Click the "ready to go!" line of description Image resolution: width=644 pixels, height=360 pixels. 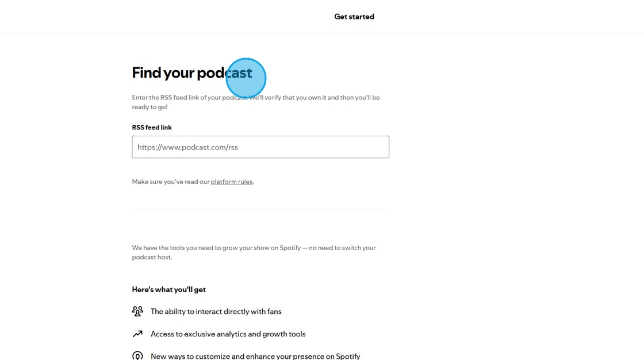(x=149, y=107)
